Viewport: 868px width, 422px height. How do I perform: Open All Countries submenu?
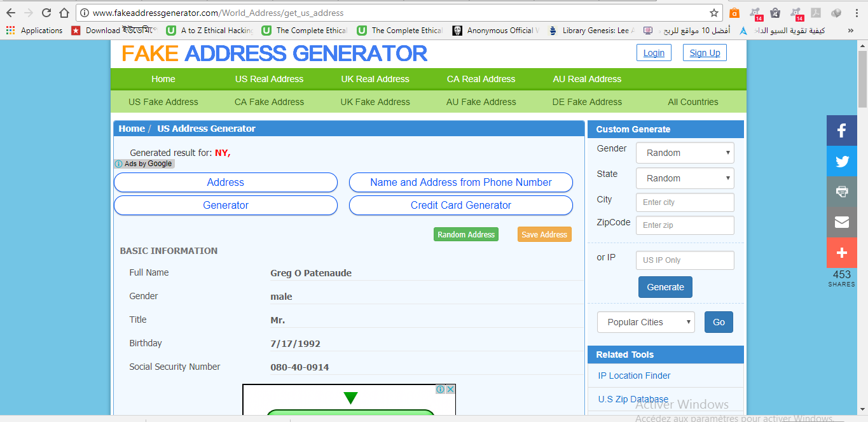tap(693, 102)
